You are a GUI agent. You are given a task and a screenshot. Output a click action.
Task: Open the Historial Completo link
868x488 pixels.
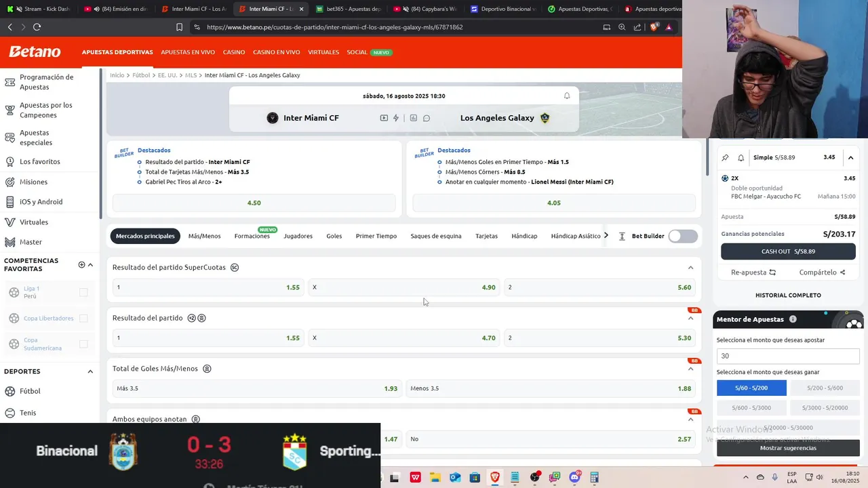tap(788, 296)
